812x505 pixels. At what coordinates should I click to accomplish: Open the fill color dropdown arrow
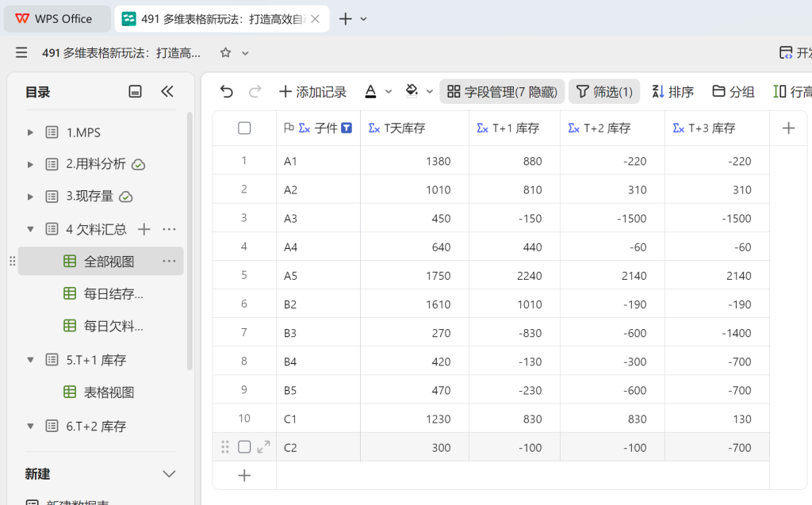429,92
